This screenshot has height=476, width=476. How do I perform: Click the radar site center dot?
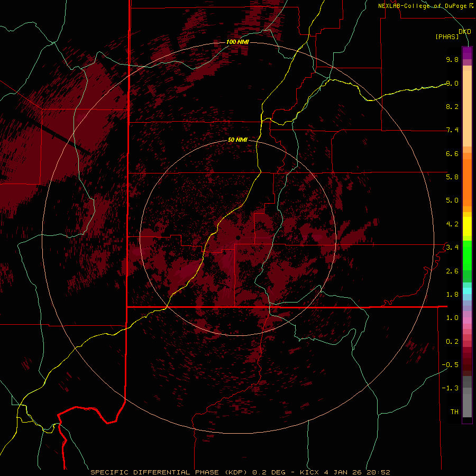point(239,237)
